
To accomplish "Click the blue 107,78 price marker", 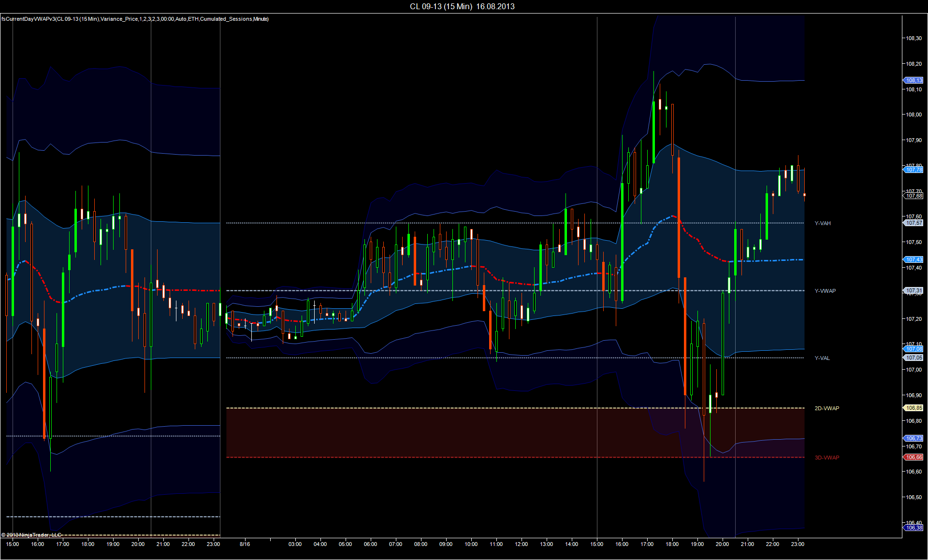I will pos(913,170).
